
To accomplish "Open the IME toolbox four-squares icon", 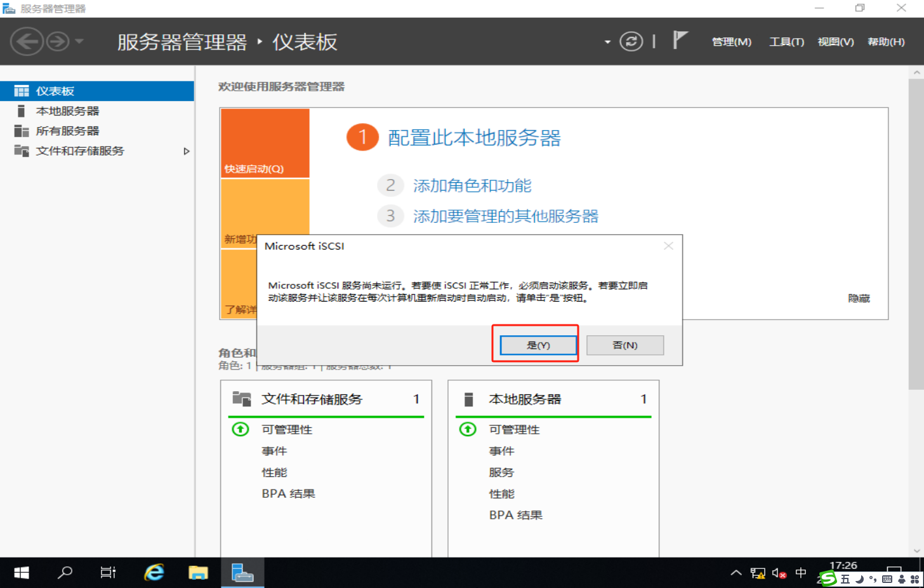I will tap(915, 579).
